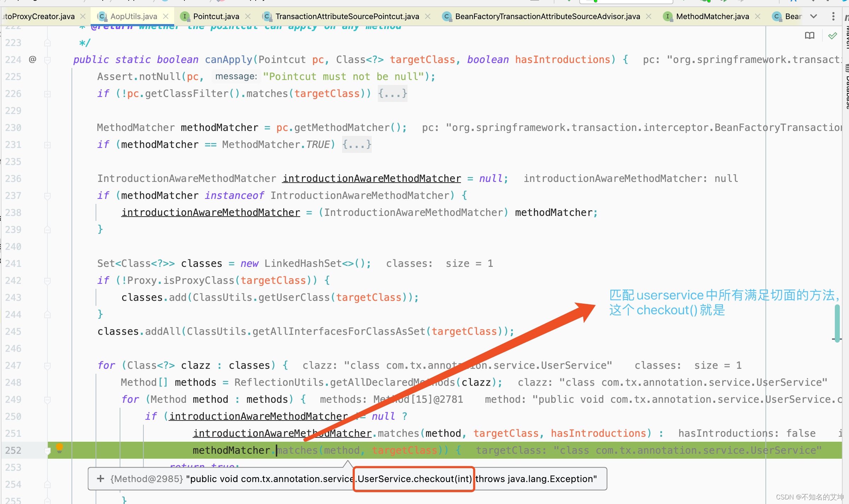849x504 pixels.
Task: Close the MethodMatcher.java tab
Action: tap(758, 16)
